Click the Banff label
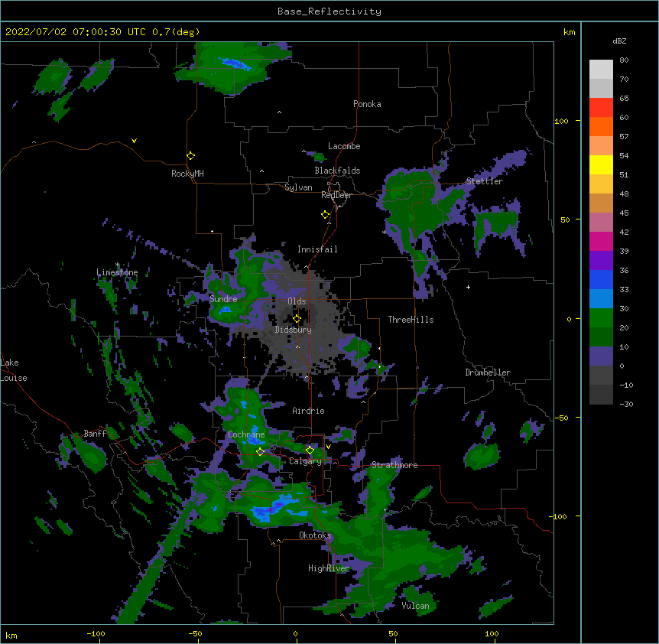Screen dimensions: 659x644 [95, 434]
